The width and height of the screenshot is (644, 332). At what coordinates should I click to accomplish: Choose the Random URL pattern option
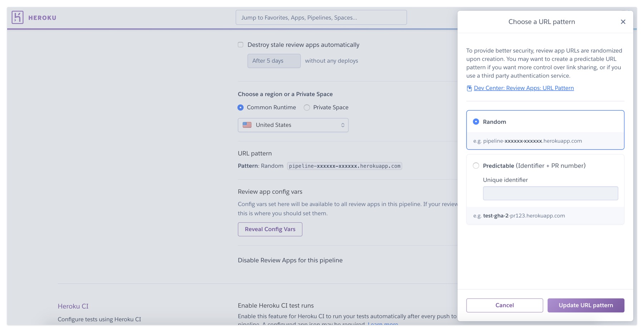pyautogui.click(x=476, y=122)
